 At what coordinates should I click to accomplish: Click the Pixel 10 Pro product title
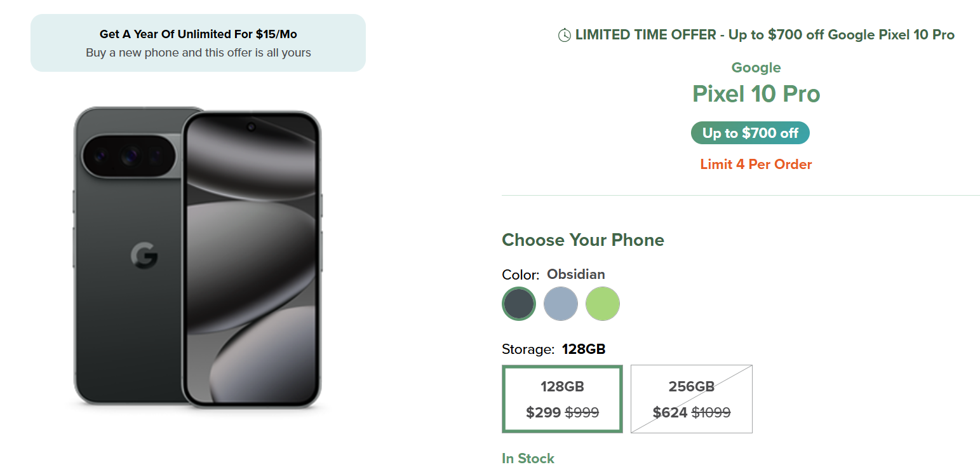(756, 94)
